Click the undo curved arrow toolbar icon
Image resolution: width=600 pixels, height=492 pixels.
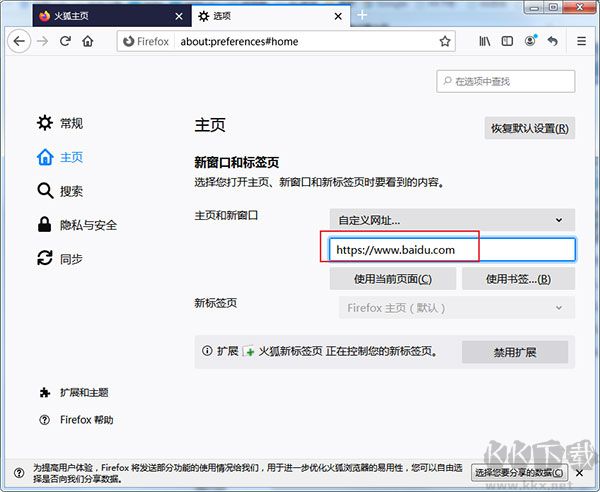(x=553, y=41)
